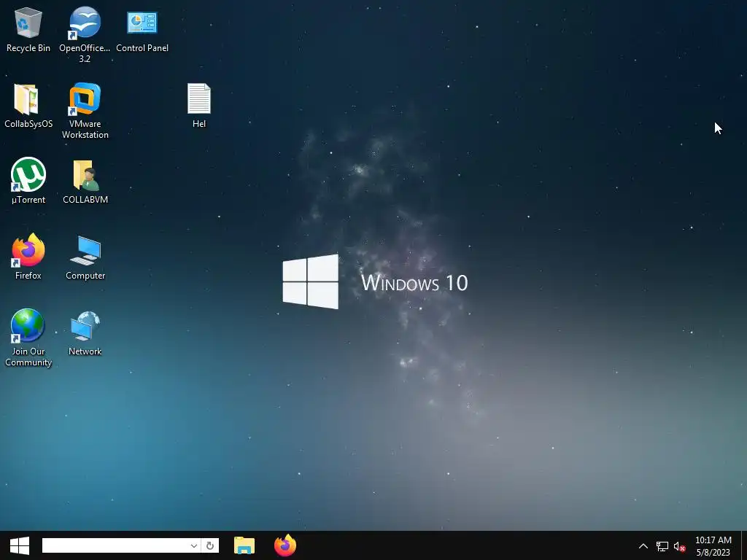This screenshot has height=560, width=747.
Task: Select the µTorrent desktop shortcut
Action: coord(28,181)
